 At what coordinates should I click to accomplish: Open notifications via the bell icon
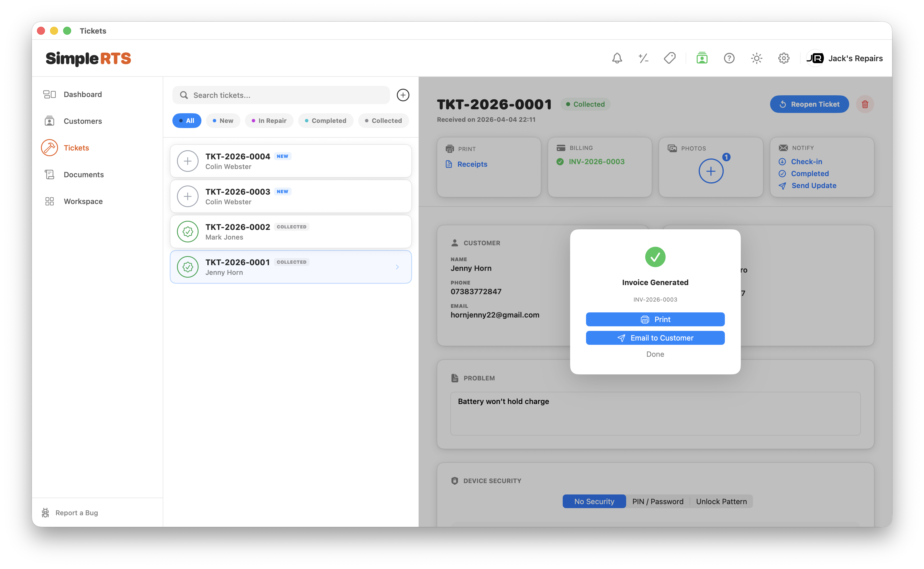[617, 58]
